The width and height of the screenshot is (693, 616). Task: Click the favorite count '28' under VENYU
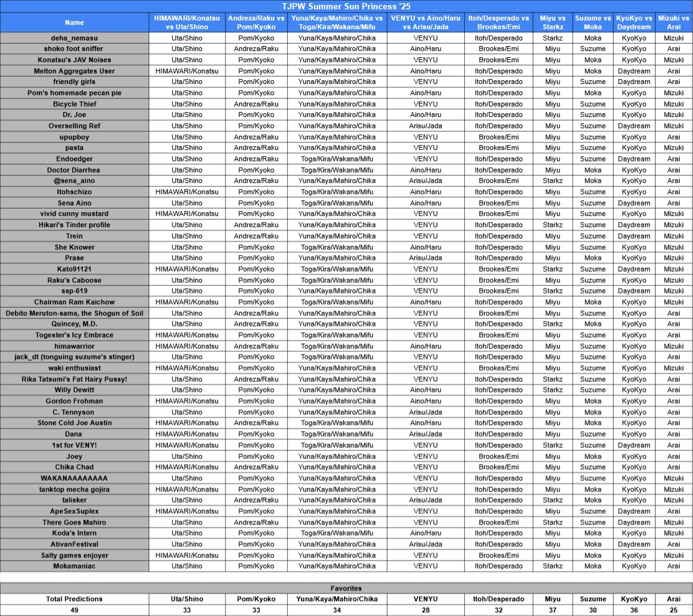(426, 610)
